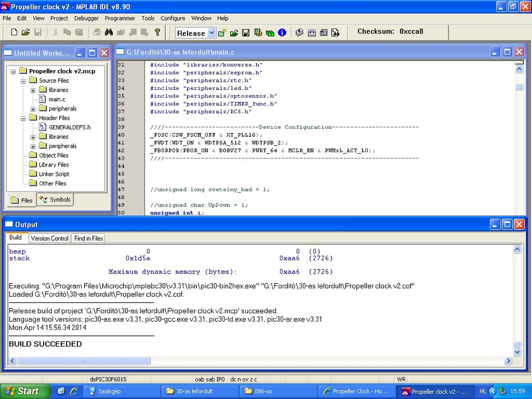The image size is (532, 399).
Task: Click the blue info circle icon
Action: (282, 33)
